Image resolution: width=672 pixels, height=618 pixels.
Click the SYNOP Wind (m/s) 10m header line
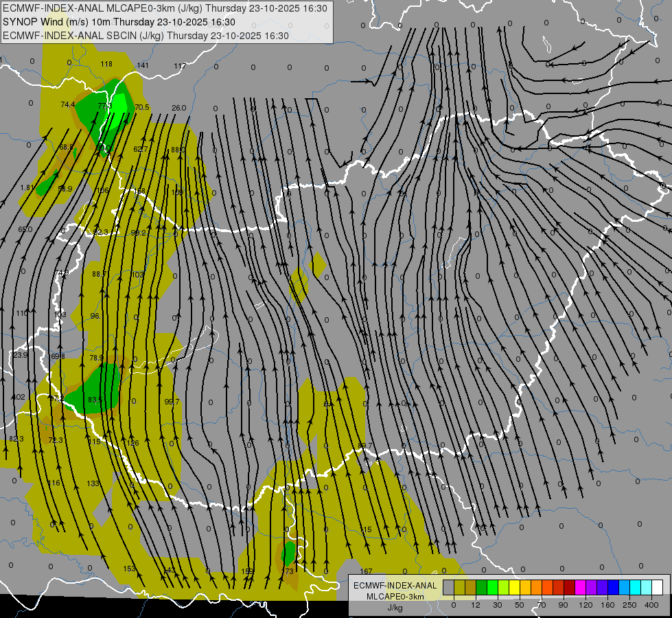coord(119,22)
